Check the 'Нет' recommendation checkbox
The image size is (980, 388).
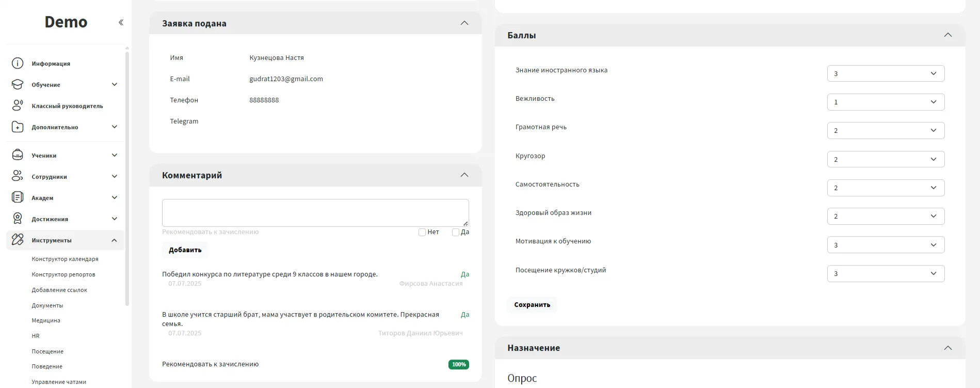point(422,232)
